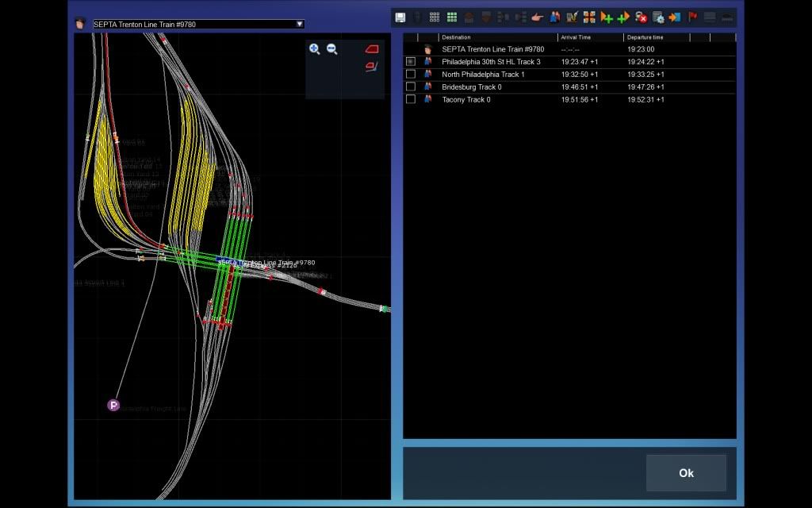Viewport: 812px width, 508px height.
Task: Click the upper red train outline icon
Action: pos(372,48)
